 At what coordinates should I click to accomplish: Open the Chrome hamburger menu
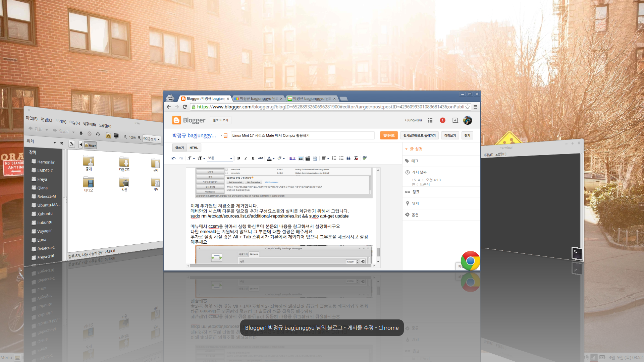(475, 107)
